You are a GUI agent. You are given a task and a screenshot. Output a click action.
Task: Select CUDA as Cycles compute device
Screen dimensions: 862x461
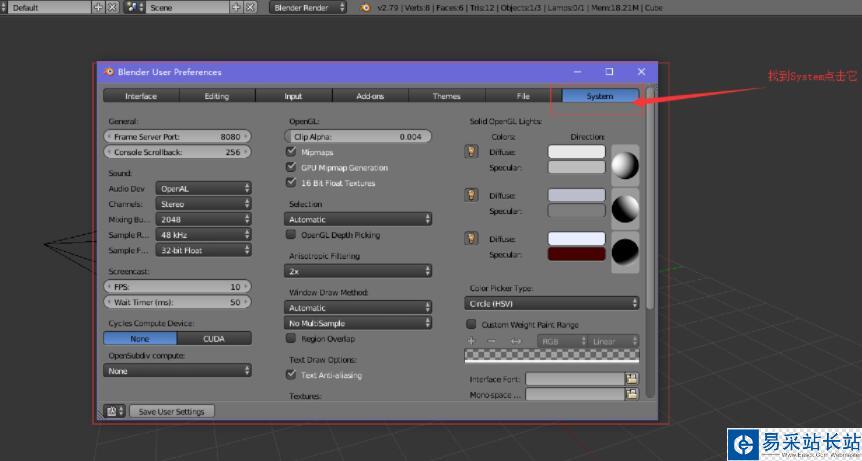[214, 338]
